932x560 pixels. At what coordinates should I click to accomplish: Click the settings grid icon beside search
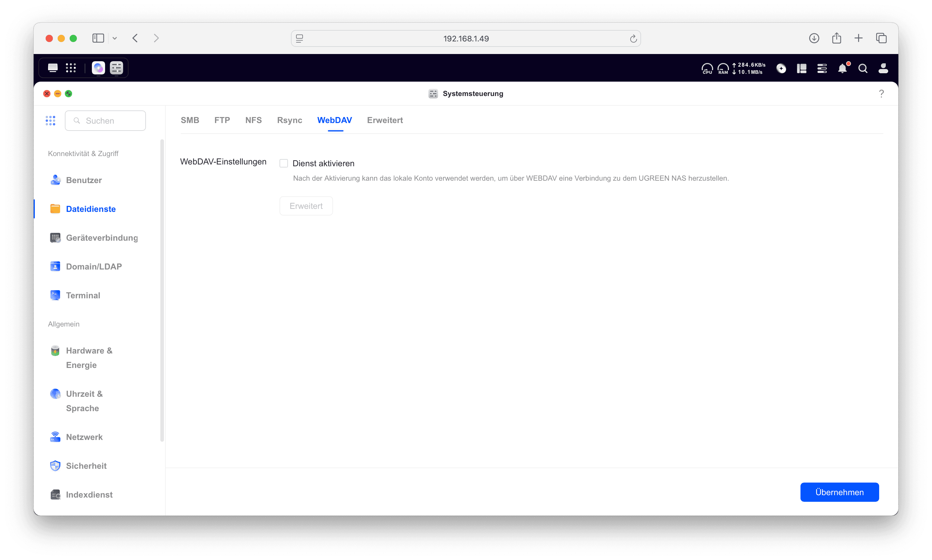click(x=50, y=121)
